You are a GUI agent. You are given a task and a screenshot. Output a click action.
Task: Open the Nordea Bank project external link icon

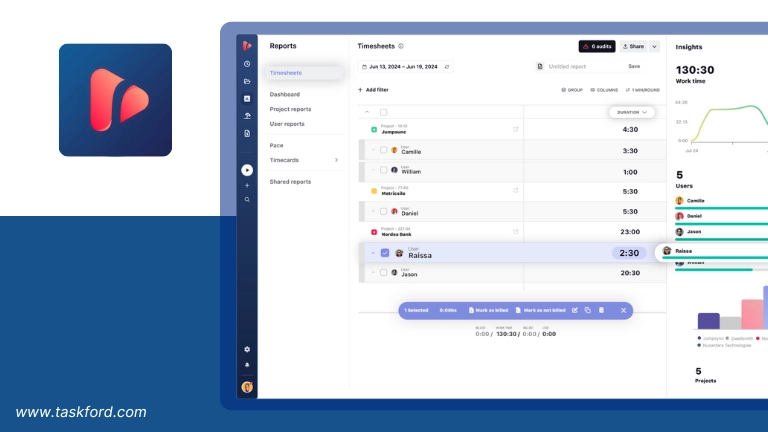[515, 232]
